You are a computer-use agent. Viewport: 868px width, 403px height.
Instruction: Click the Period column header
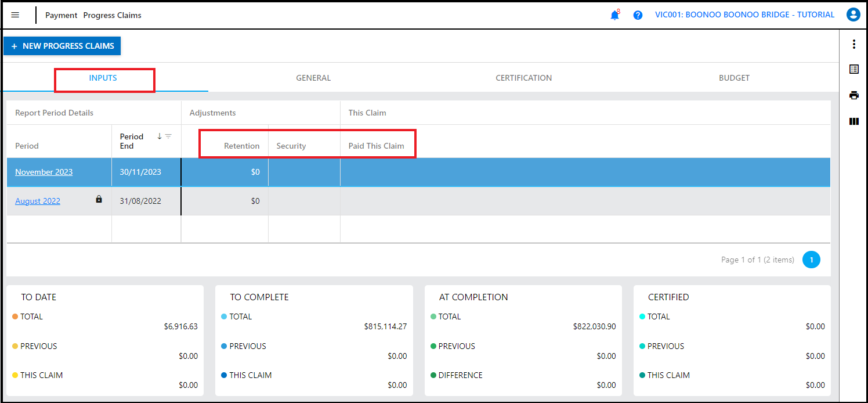point(27,146)
